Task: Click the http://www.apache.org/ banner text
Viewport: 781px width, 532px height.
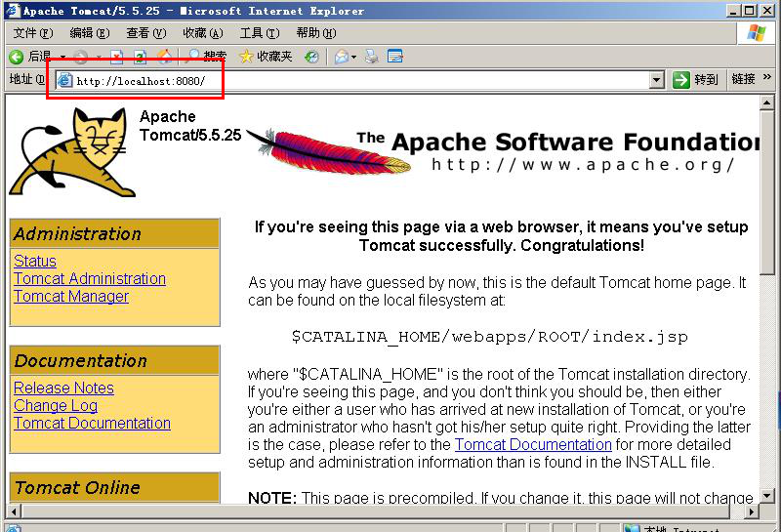Action: coord(583,164)
